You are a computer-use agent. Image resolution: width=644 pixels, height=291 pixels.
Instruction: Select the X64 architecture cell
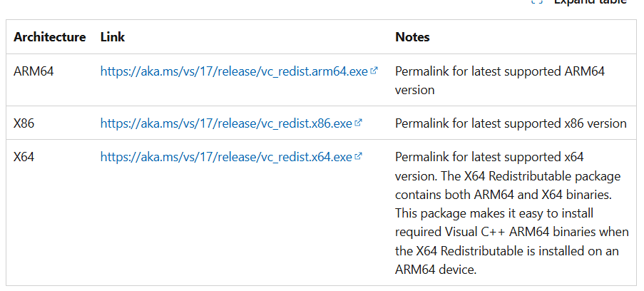(x=24, y=157)
